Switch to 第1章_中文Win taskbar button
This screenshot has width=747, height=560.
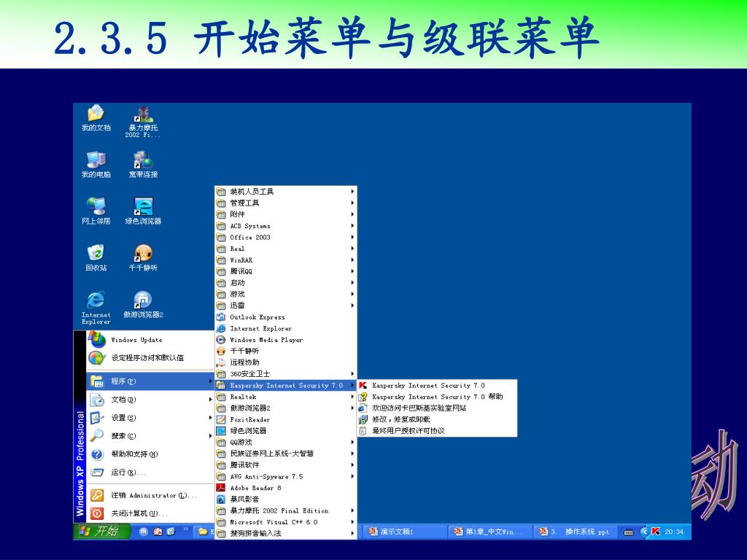coord(489,532)
